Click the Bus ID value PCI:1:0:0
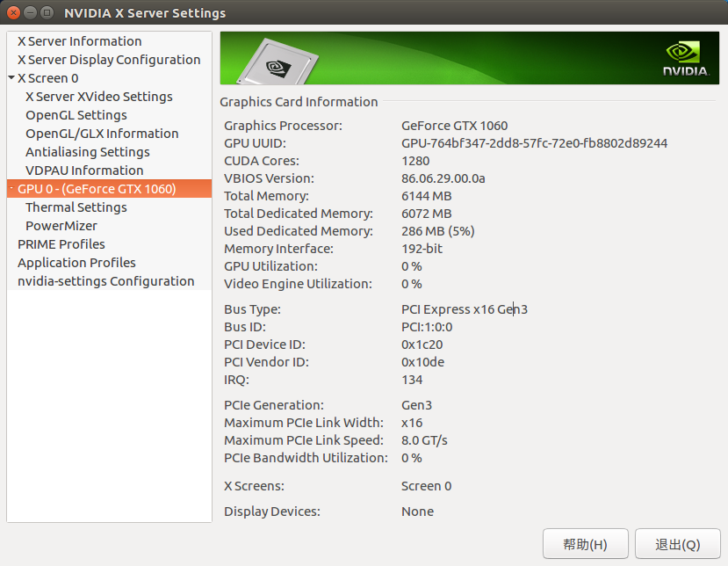The height and width of the screenshot is (566, 728). coord(427,327)
